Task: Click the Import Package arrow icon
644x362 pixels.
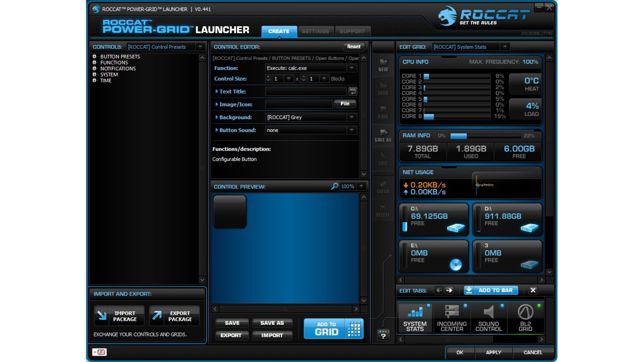Action: coord(102,316)
